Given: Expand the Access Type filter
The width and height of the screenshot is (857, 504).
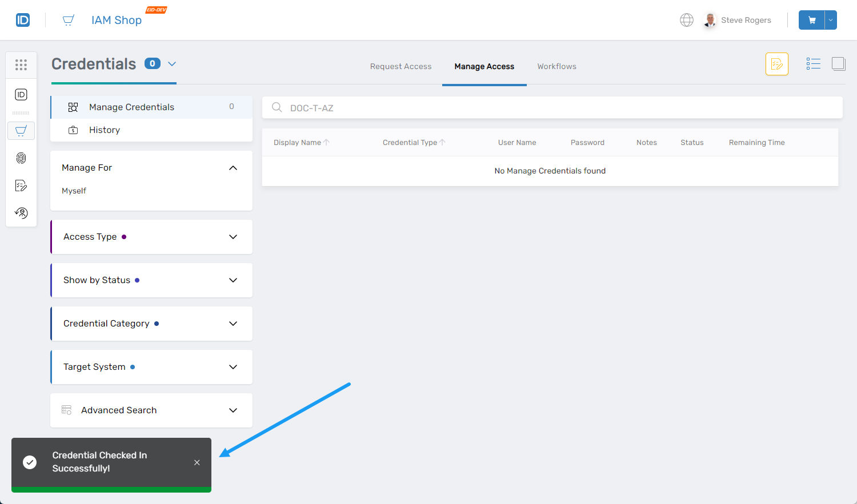Looking at the screenshot, I should (x=233, y=237).
